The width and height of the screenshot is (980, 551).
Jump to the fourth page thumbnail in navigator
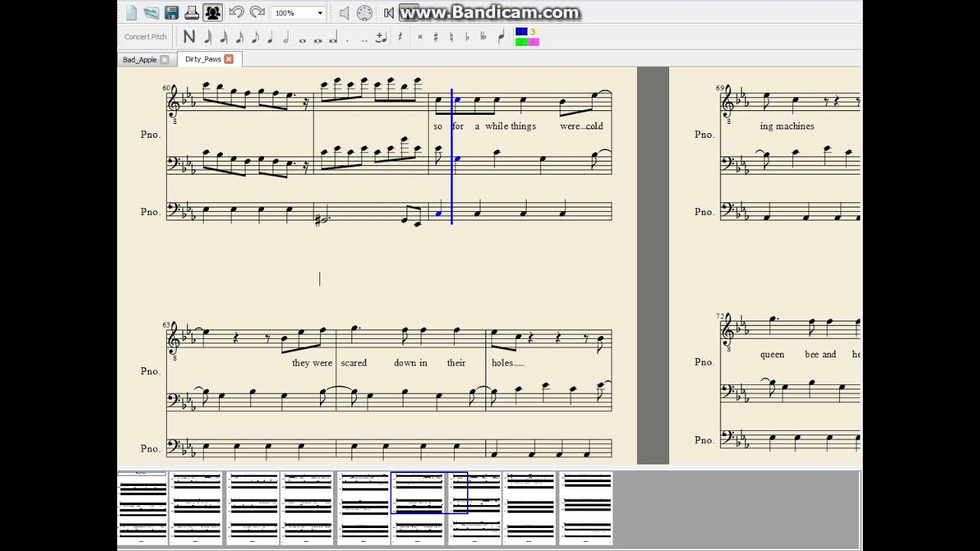point(308,508)
